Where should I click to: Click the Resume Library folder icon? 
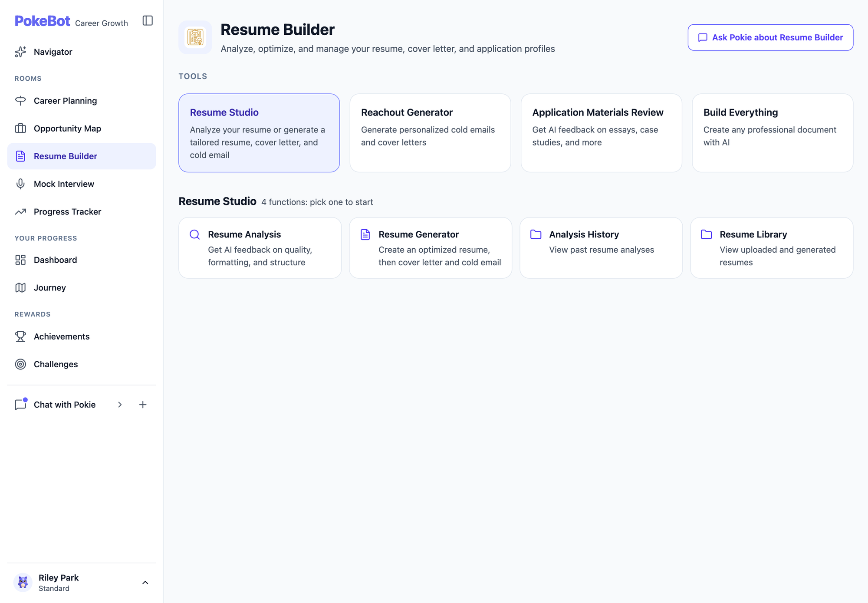coord(707,234)
